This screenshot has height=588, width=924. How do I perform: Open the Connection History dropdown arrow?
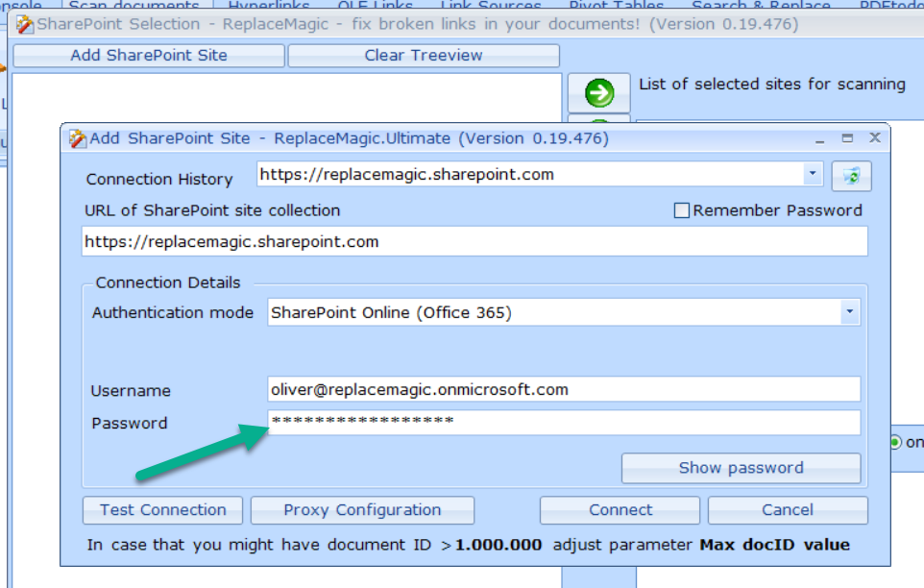pos(813,174)
